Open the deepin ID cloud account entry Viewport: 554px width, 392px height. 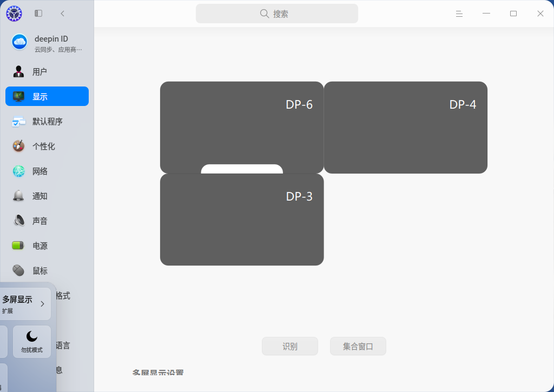(47, 43)
